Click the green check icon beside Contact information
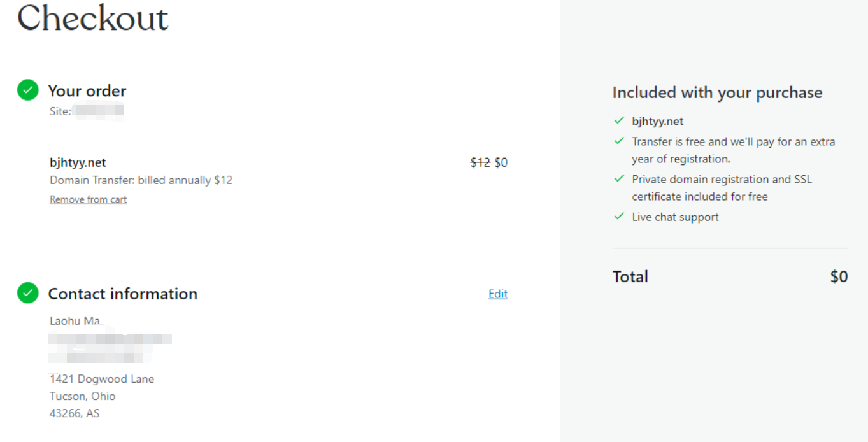 [x=27, y=293]
